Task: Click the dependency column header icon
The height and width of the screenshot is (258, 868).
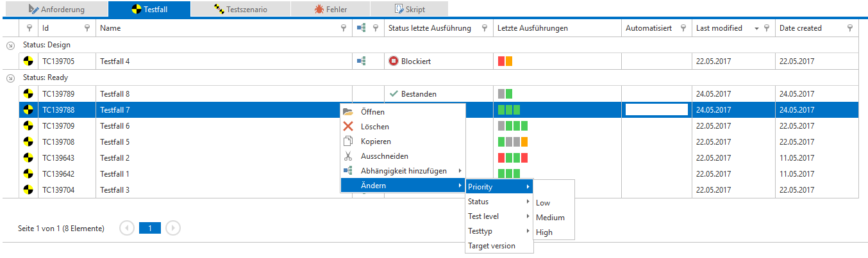Action: tap(361, 28)
